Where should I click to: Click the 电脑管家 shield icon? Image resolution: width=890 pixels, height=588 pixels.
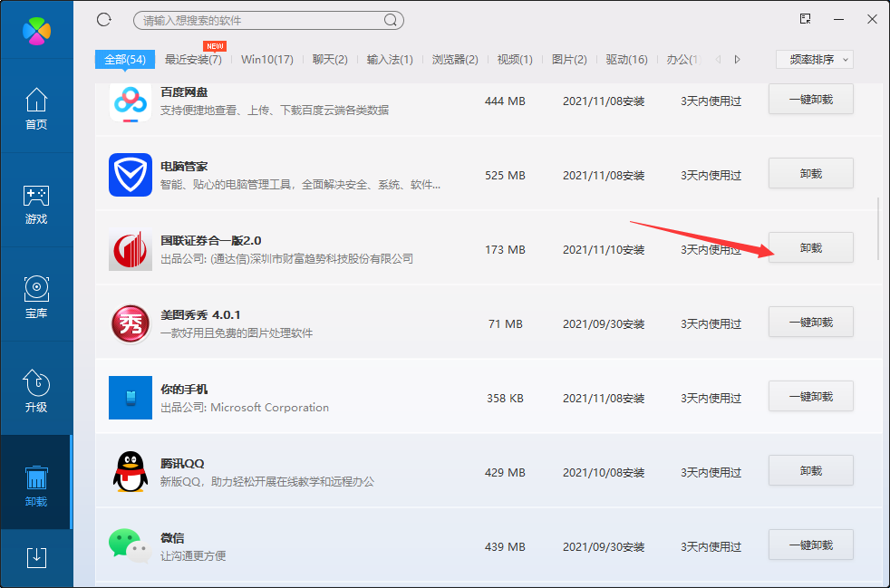point(131,175)
